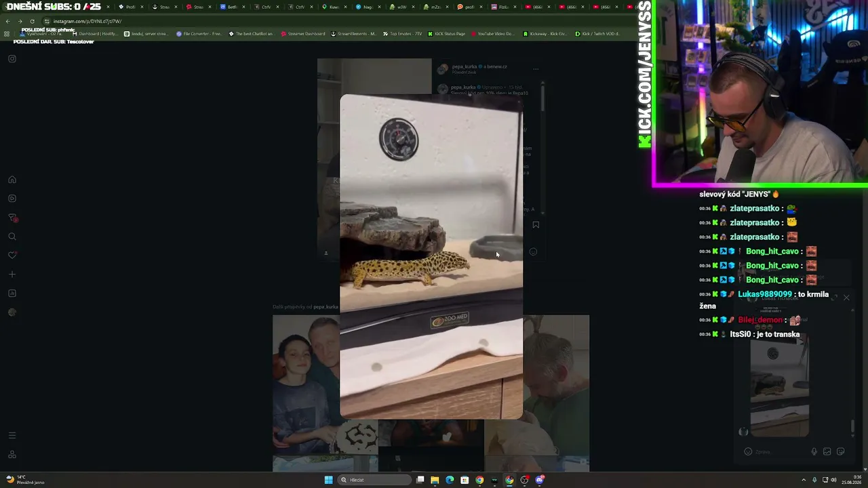Open Dashboard | Hostify bookmark
Viewport: 868px width, 488px height.
coord(95,34)
